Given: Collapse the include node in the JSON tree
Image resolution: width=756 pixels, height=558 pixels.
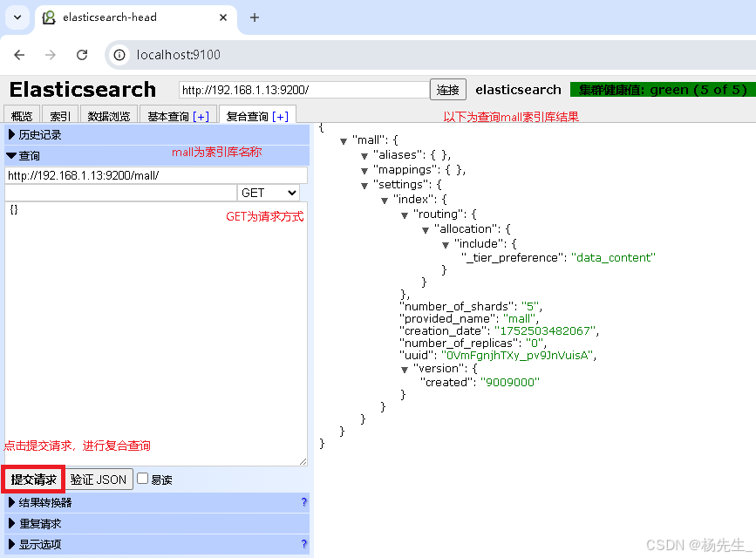Looking at the screenshot, I should click(x=445, y=243).
